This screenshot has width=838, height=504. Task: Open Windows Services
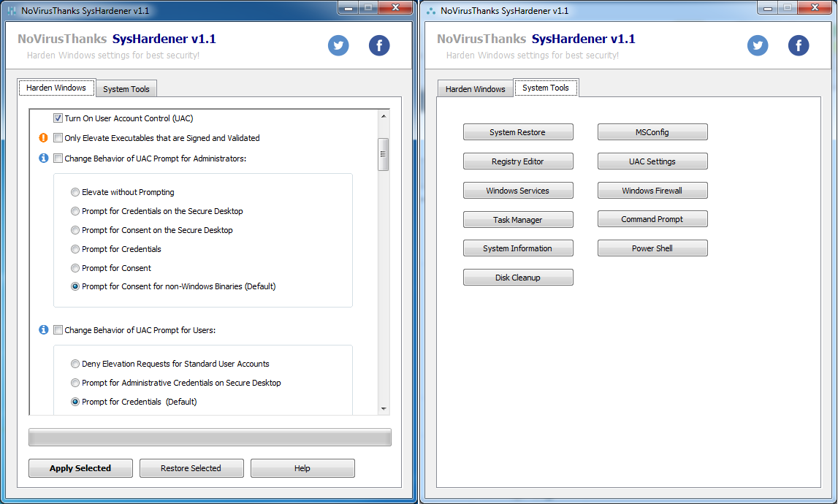(518, 190)
